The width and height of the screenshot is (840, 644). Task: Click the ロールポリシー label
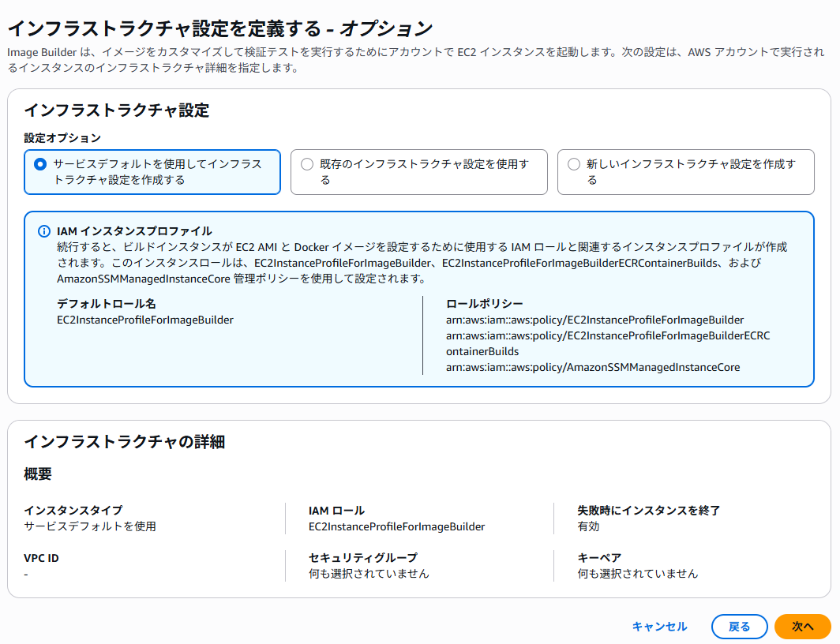point(484,304)
